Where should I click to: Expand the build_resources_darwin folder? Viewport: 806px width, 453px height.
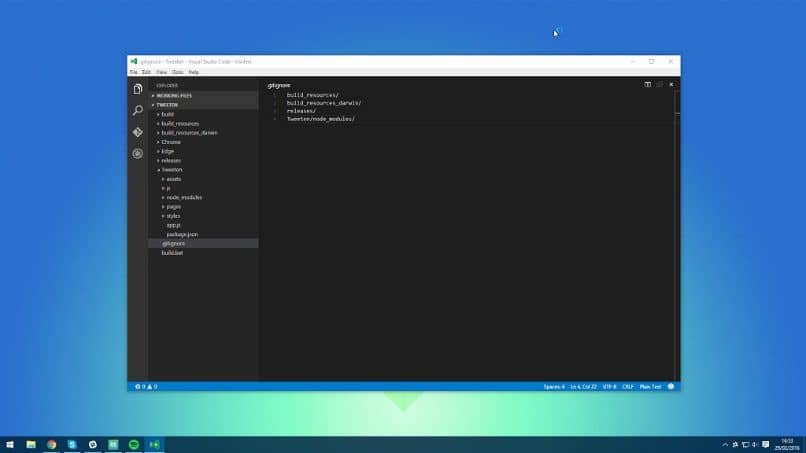(x=204, y=133)
